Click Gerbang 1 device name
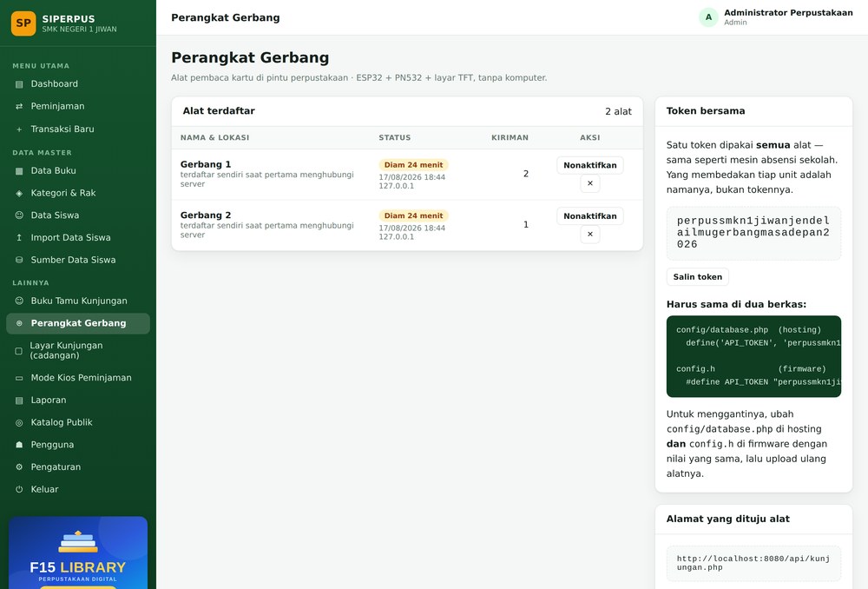This screenshot has height=589, width=868. tap(206, 164)
